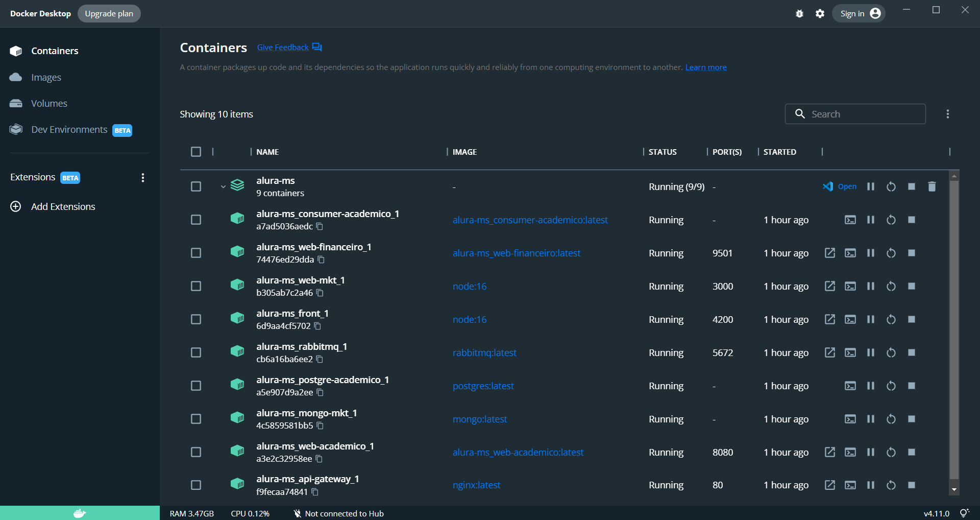Click the Sign in button

point(859,14)
